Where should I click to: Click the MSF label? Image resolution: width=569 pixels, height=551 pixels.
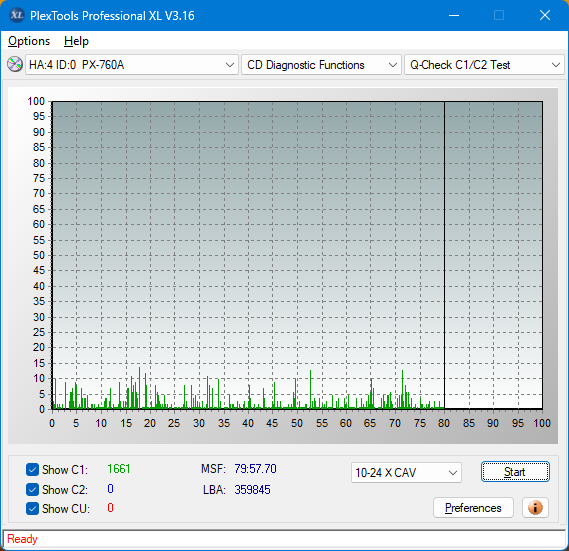click(213, 469)
